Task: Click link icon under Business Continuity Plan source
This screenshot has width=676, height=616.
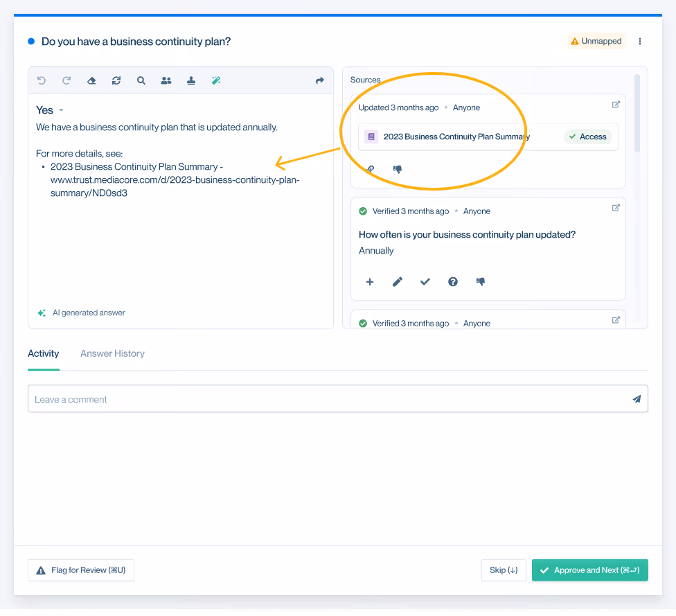Action: point(371,169)
